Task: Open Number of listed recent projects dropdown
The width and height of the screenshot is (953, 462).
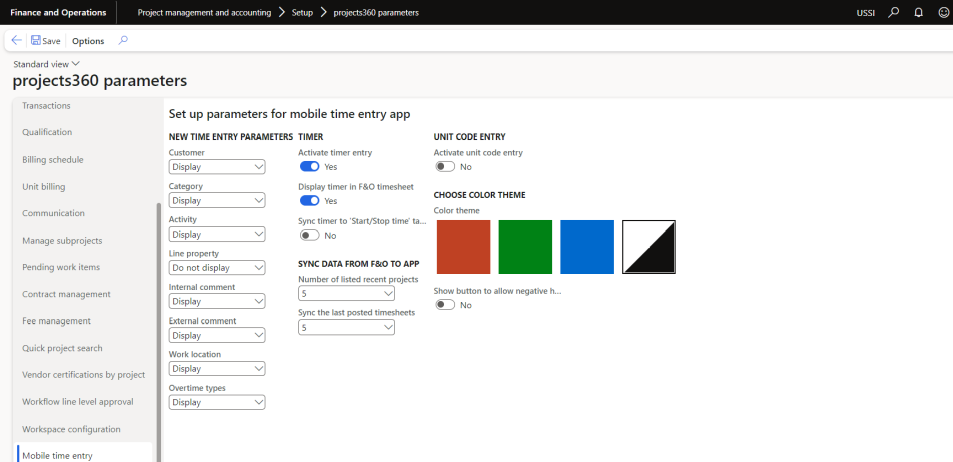Action: [x=346, y=294]
